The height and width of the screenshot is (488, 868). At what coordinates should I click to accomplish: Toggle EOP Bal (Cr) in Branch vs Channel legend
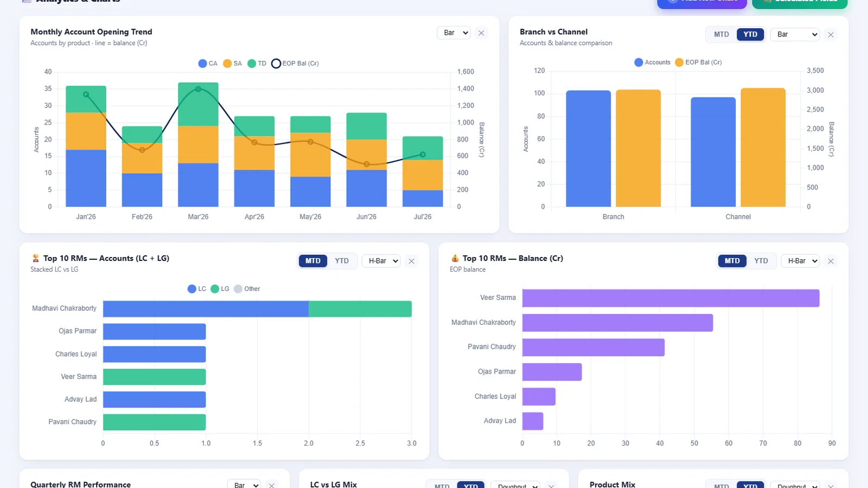coord(698,62)
